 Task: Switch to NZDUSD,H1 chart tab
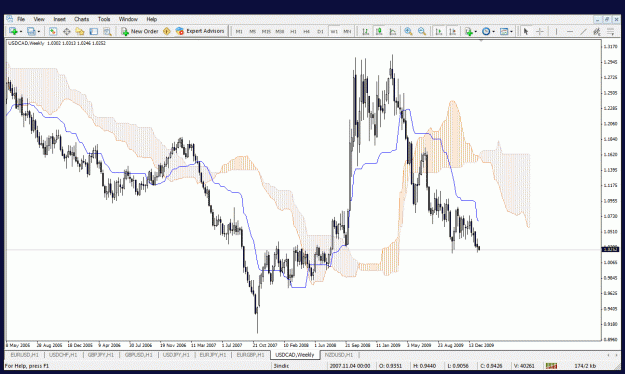tap(339, 355)
